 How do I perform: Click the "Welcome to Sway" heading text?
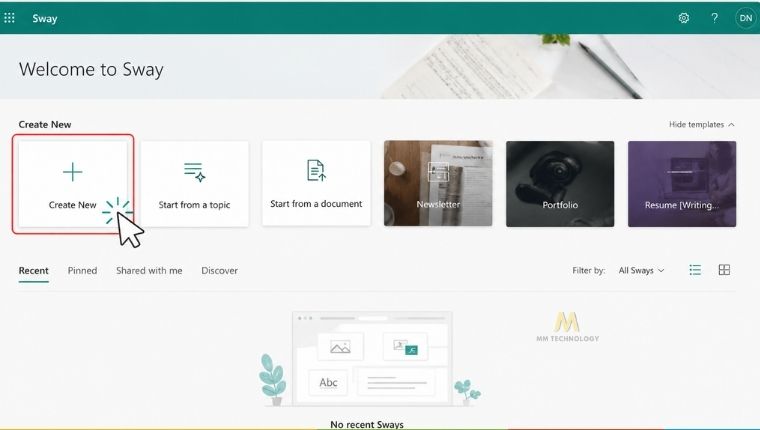(x=91, y=69)
